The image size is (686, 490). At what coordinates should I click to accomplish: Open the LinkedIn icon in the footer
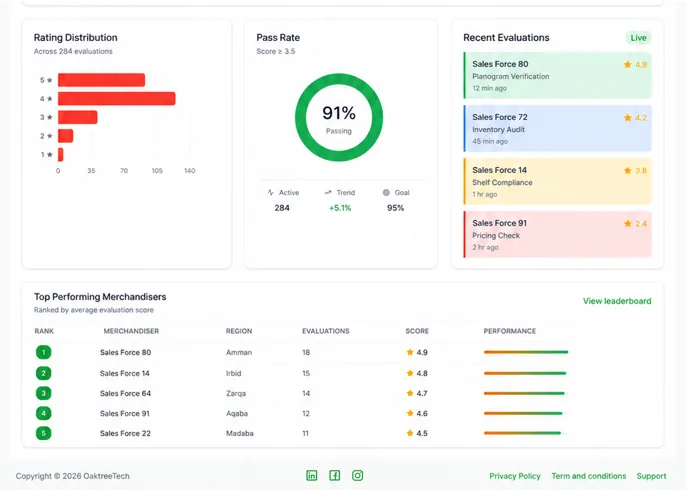(x=312, y=476)
